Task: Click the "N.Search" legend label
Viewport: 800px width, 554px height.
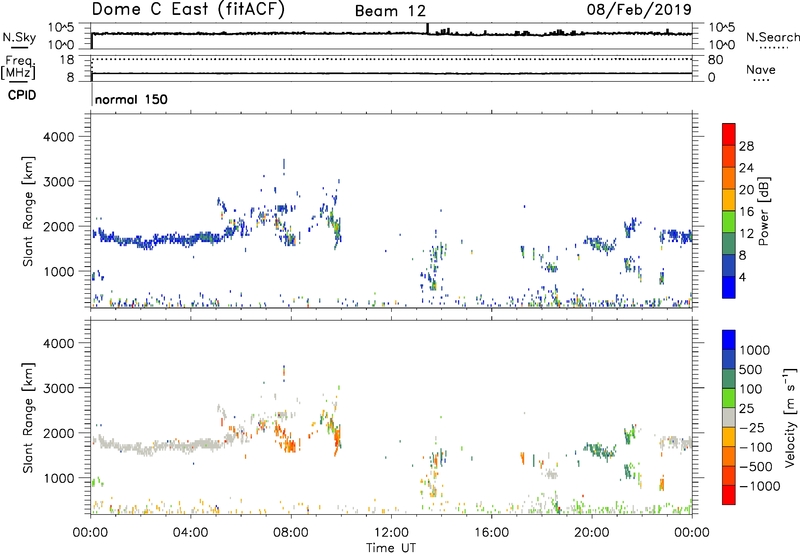Action: point(772,37)
